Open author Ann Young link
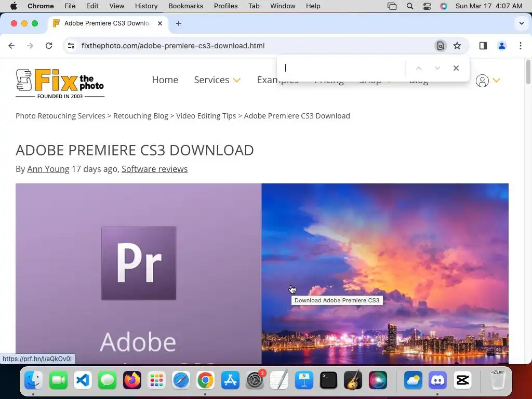The height and width of the screenshot is (399, 532). pos(48,169)
